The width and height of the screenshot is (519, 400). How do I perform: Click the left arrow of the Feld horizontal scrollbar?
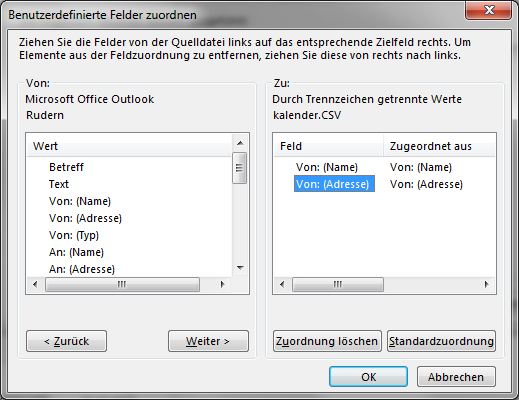pos(283,285)
